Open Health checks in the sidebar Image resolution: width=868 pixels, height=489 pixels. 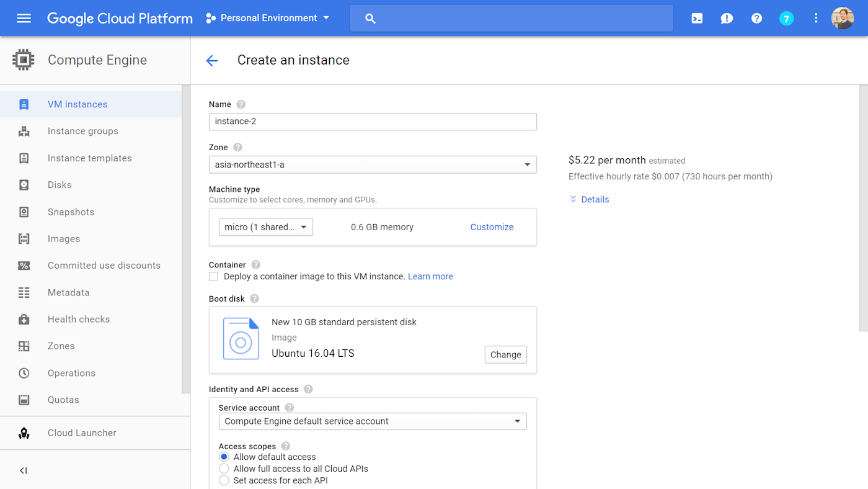tap(79, 320)
